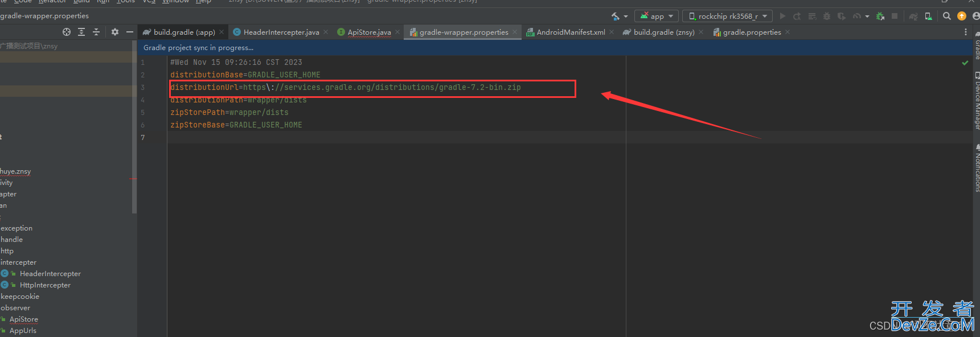
Task: Click the Build hammer icon
Action: pyautogui.click(x=616, y=16)
